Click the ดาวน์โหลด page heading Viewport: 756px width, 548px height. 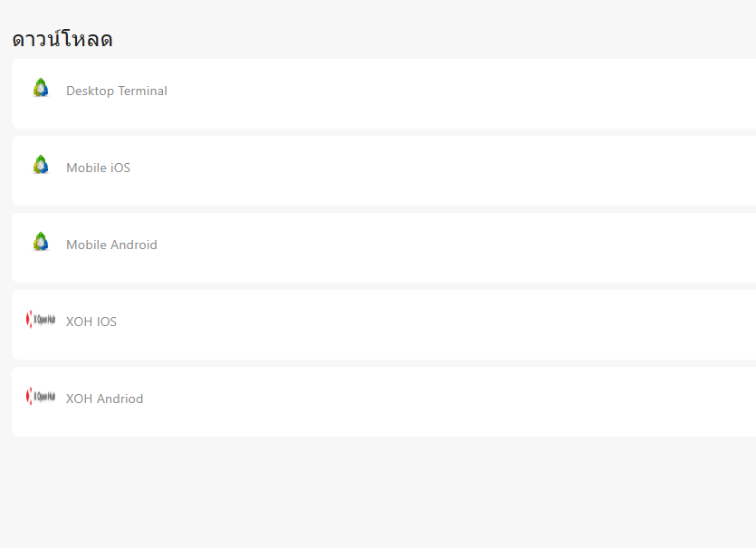pyautogui.click(x=62, y=39)
